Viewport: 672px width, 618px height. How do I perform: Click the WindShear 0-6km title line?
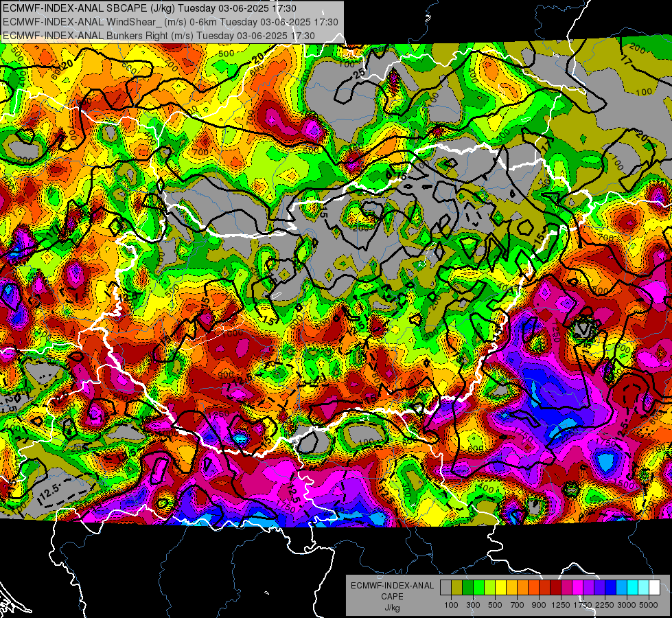(170, 22)
